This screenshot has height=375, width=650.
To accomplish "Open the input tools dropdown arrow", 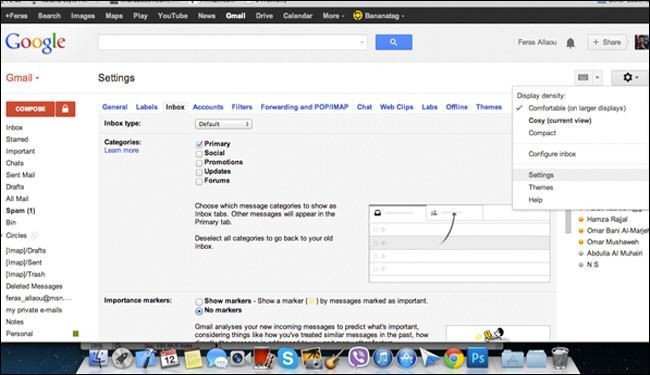I will (x=597, y=77).
